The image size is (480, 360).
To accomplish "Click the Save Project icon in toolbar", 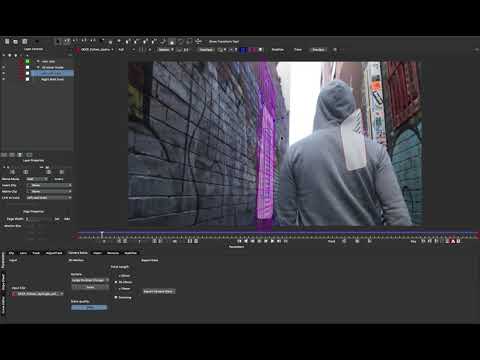I will pos(25,41).
